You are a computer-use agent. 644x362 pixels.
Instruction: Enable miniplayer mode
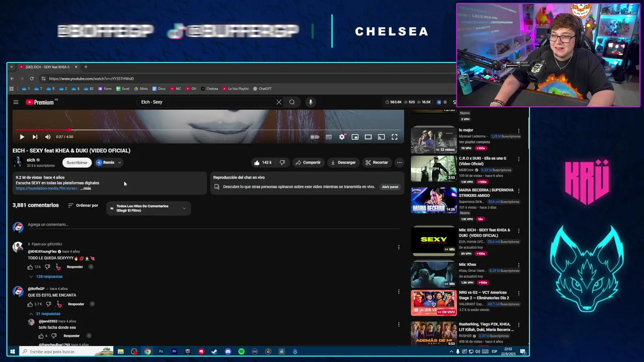click(x=355, y=137)
